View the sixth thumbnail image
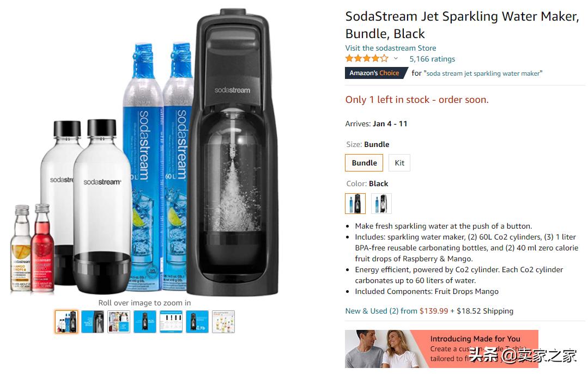Image resolution: width=588 pixels, height=374 pixels. [197, 322]
